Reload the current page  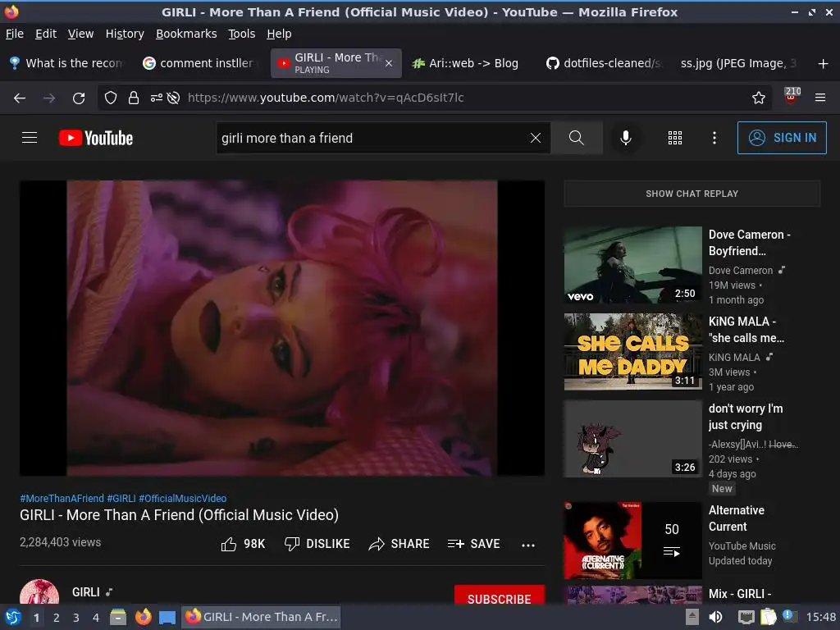79,98
